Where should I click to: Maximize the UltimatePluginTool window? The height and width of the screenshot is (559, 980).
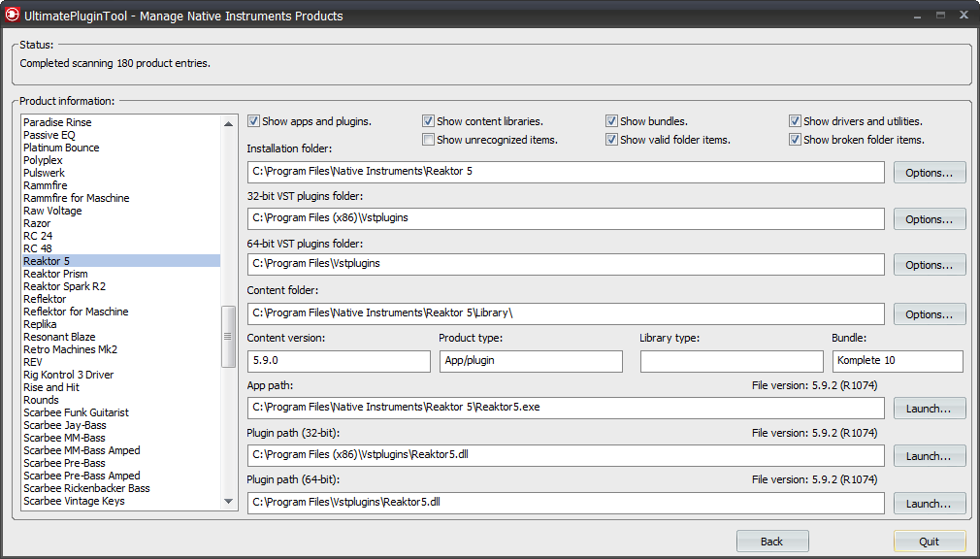click(x=940, y=15)
